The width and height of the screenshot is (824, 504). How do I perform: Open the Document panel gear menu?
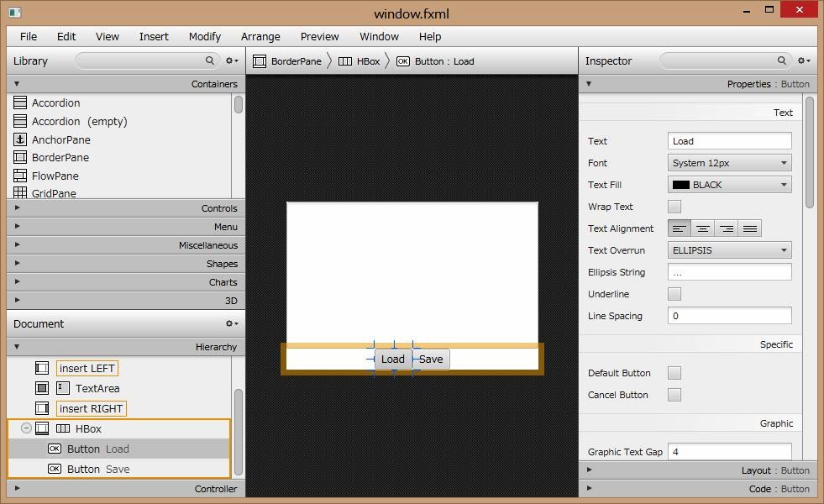coord(231,323)
